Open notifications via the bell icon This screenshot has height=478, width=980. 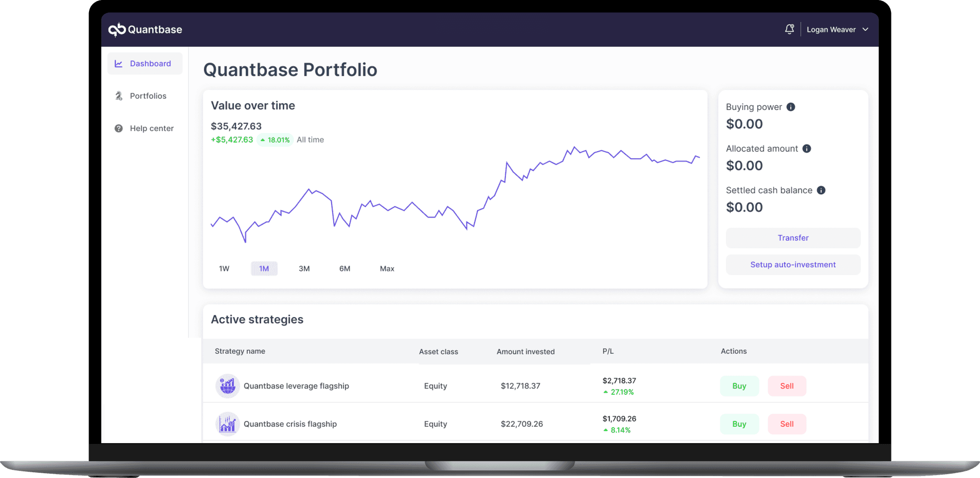[x=788, y=29]
